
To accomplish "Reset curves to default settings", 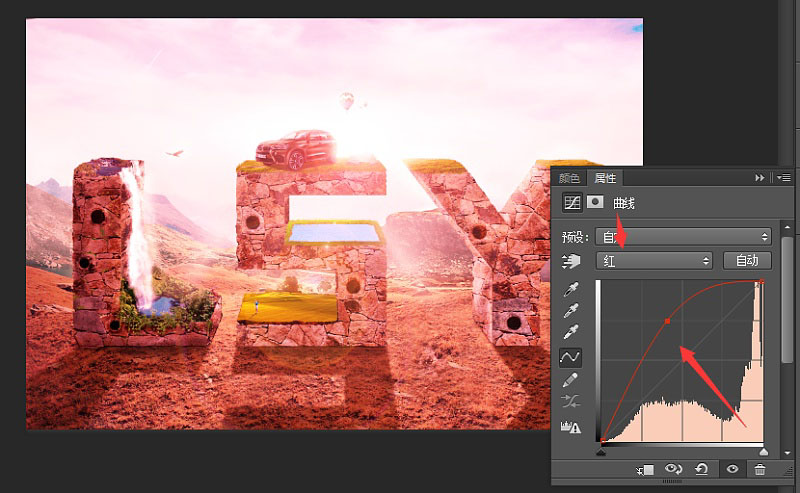I will pos(702,469).
